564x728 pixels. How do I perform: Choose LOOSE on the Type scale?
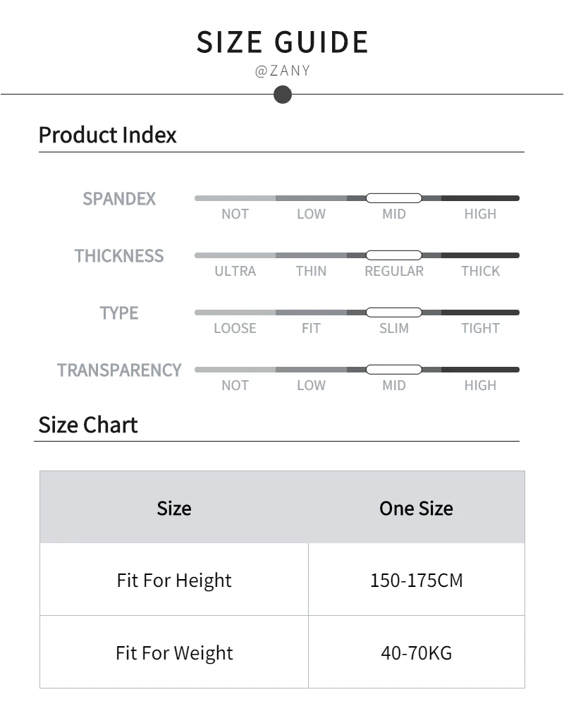tap(235, 328)
